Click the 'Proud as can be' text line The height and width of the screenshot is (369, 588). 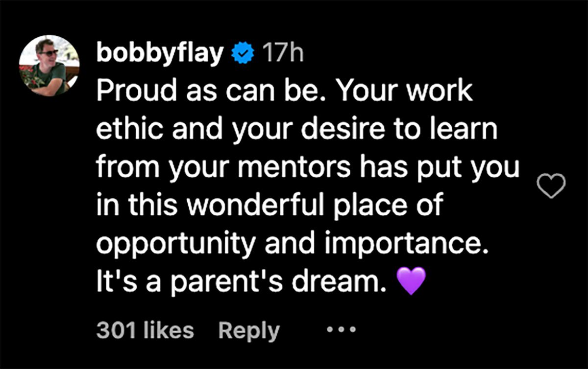coord(284,92)
